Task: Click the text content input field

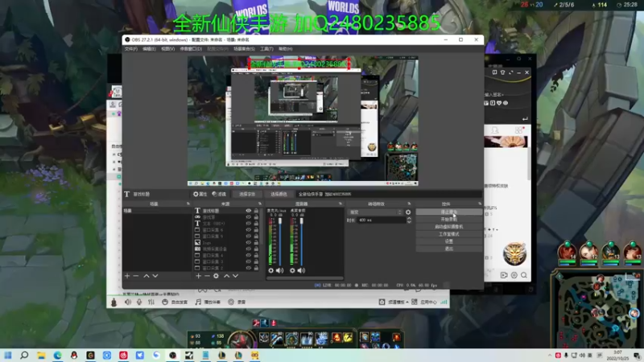Action: 388,194
